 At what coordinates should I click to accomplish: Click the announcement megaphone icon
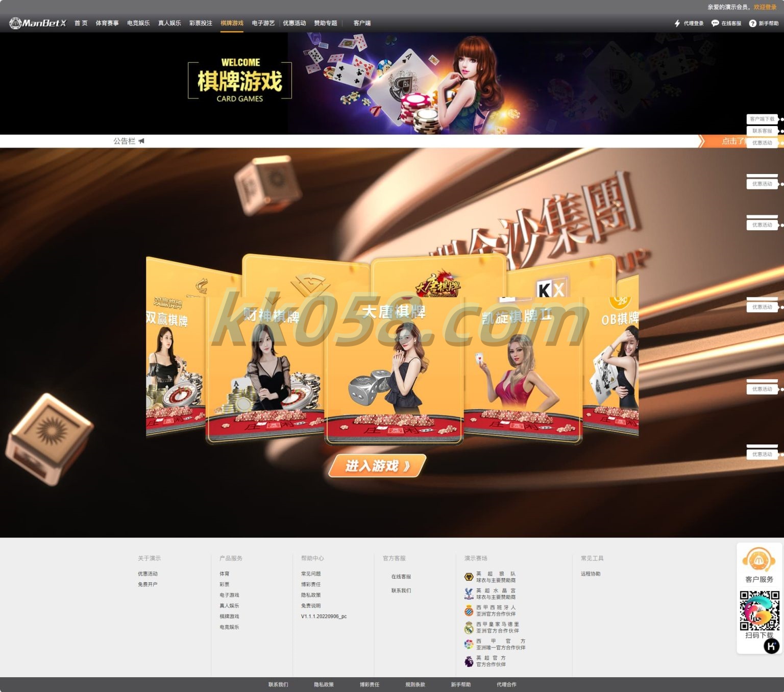pos(141,141)
